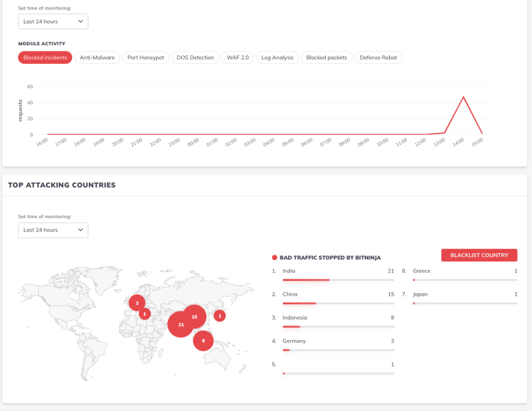Click the small European bubble showing 1
Viewport: 532px width, 411px height.
(x=144, y=313)
